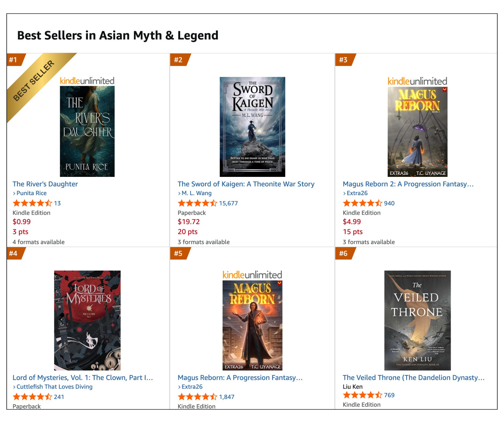View star rating for The River's Daughter

[32, 203]
